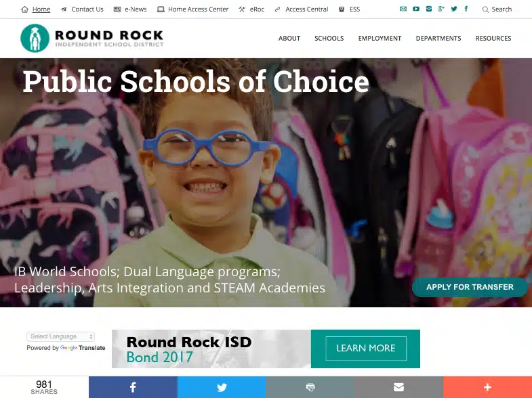Image resolution: width=532 pixels, height=398 pixels.
Task: Open the Google Plus icon link
Action: (441, 9)
